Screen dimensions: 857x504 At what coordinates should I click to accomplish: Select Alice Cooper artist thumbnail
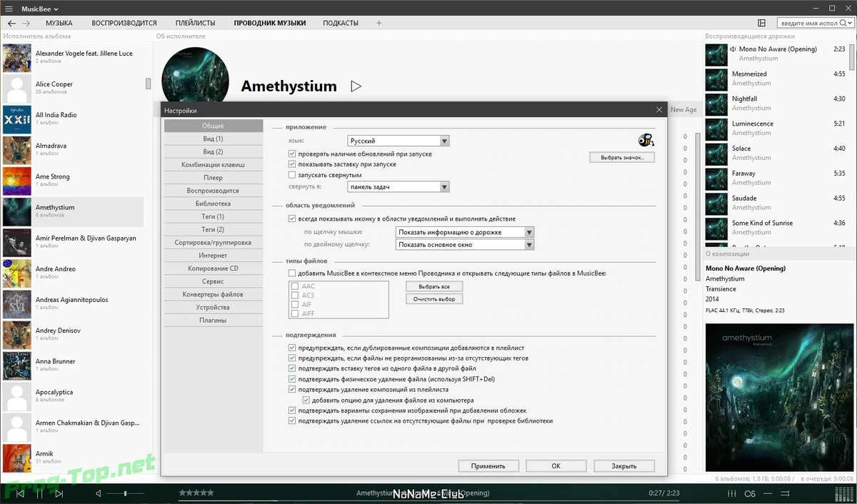pos(17,89)
